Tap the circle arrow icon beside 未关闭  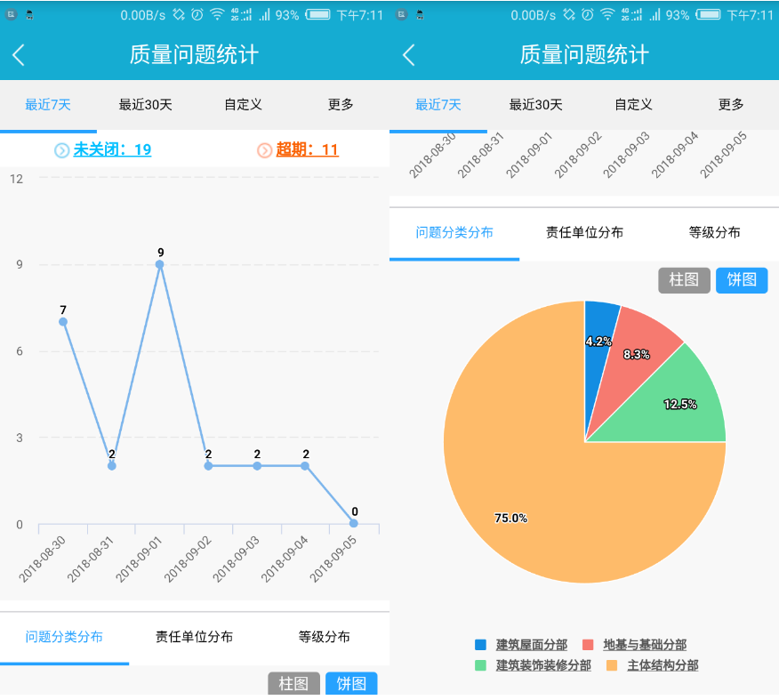tap(61, 150)
